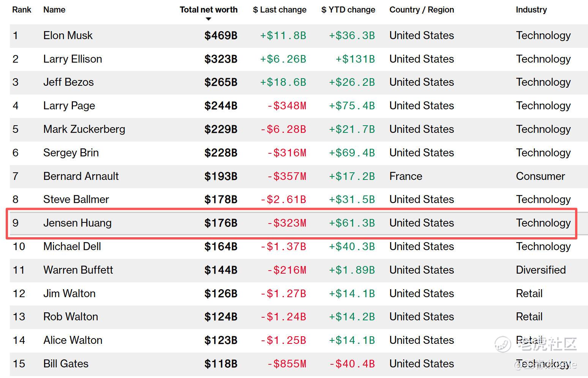Click the sort arrow under Total net worth
The width and height of the screenshot is (588, 378).
click(208, 19)
